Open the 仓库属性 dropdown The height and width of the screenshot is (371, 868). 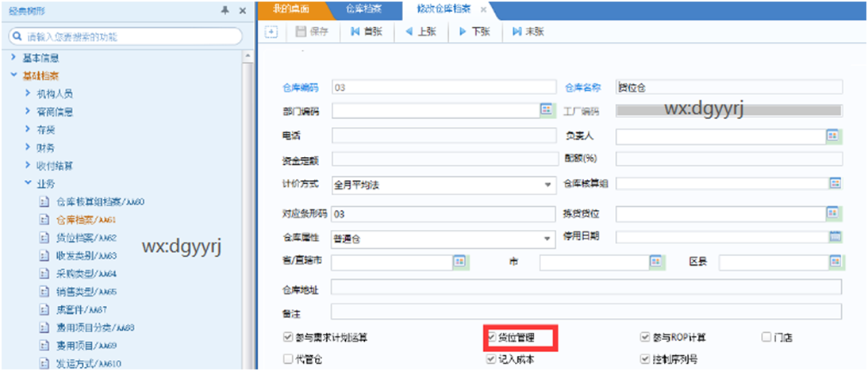547,239
